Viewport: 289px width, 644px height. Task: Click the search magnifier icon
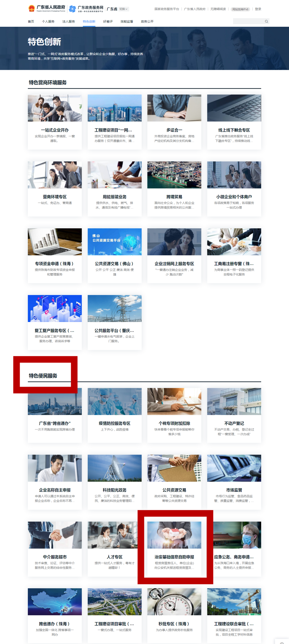(266, 21)
